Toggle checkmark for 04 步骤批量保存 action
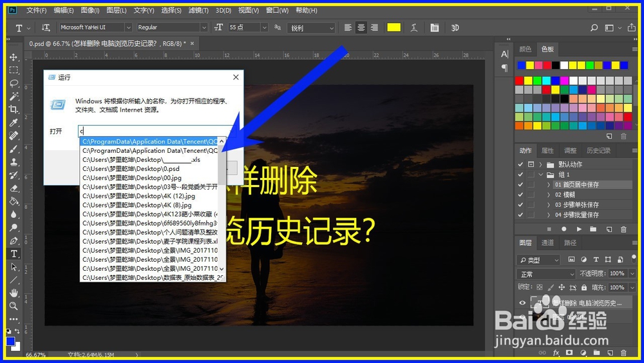The image size is (644, 363). click(520, 215)
